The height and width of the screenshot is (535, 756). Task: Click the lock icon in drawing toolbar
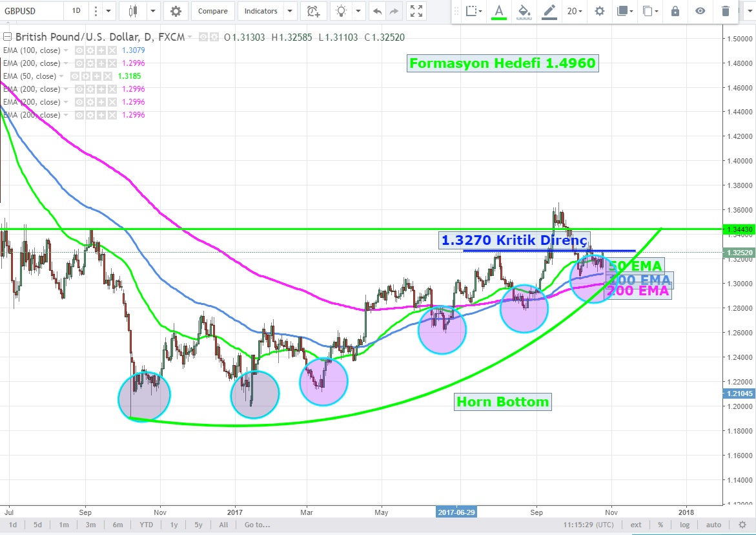[675, 11]
